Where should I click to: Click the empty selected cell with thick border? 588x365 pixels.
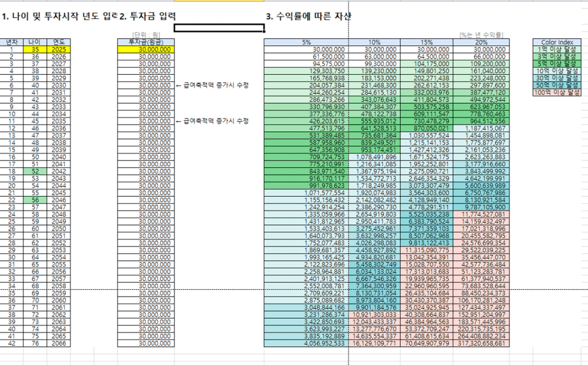coord(219,28)
